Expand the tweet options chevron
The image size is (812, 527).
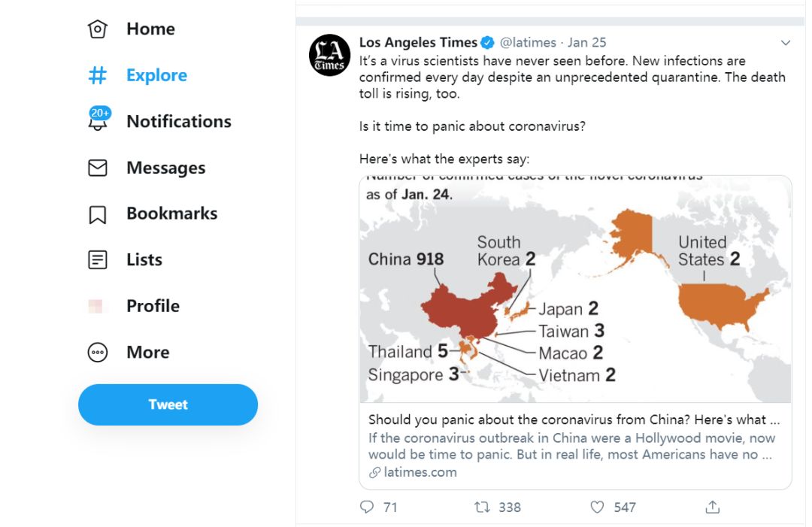tap(786, 42)
